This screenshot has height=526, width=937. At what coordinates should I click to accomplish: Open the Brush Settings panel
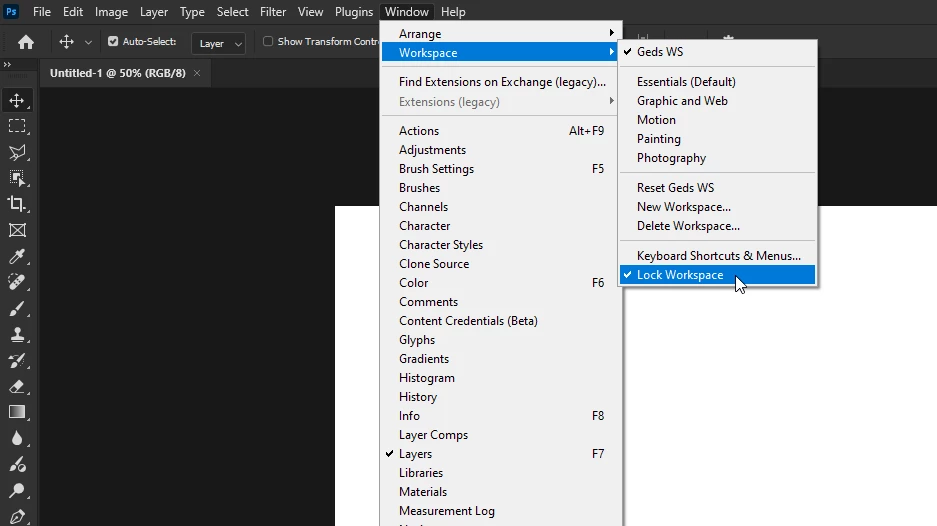500,169
